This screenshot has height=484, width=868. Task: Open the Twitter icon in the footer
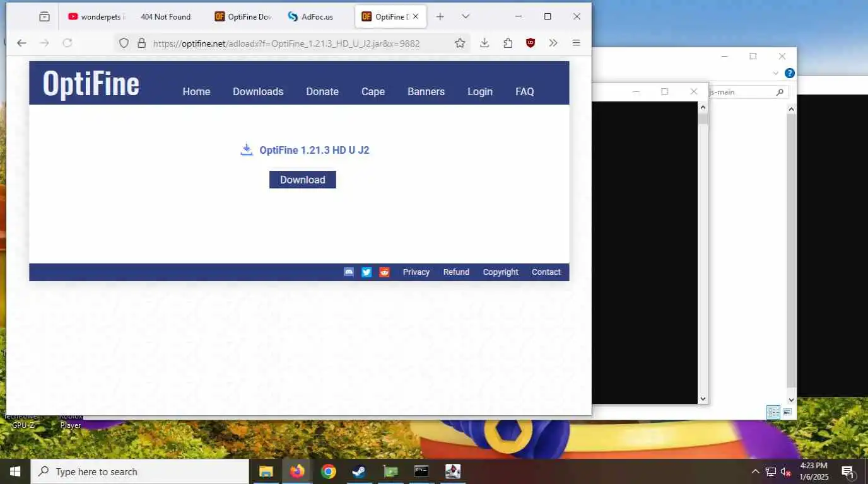click(x=367, y=272)
